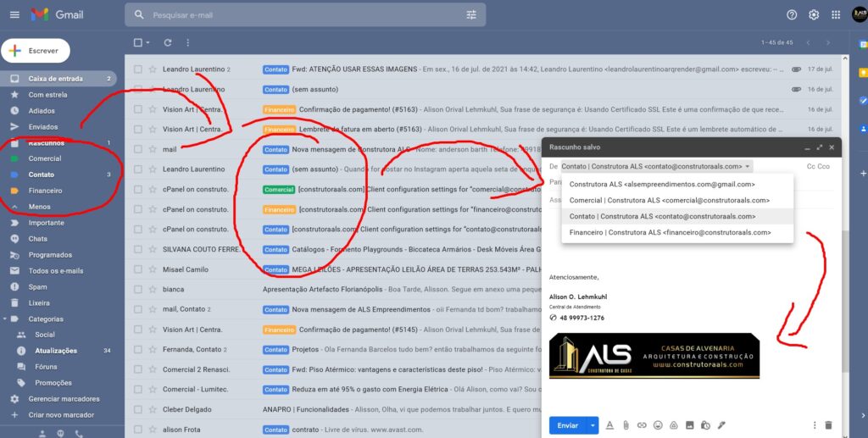Click the text formatting options icon
Image resolution: width=868 pixels, height=438 pixels.
(x=609, y=425)
